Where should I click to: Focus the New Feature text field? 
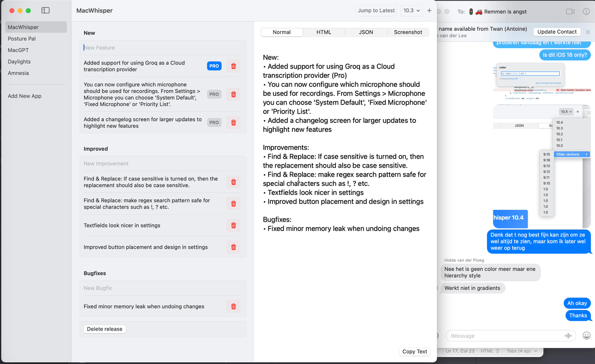pos(163,48)
